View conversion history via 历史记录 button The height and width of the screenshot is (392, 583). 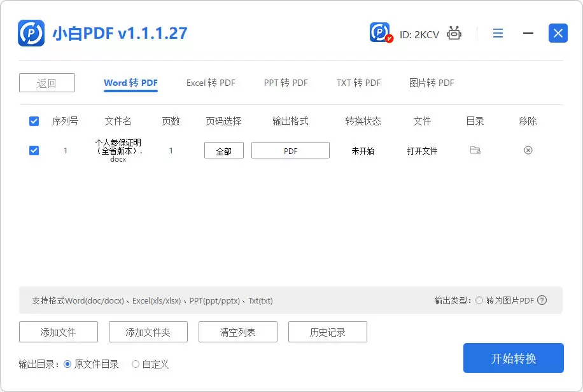coord(328,332)
